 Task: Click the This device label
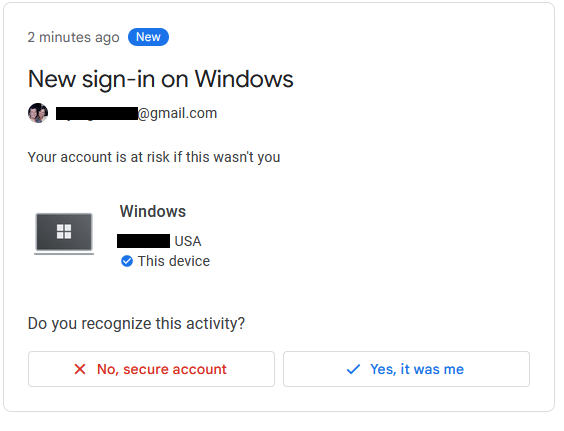click(x=174, y=261)
